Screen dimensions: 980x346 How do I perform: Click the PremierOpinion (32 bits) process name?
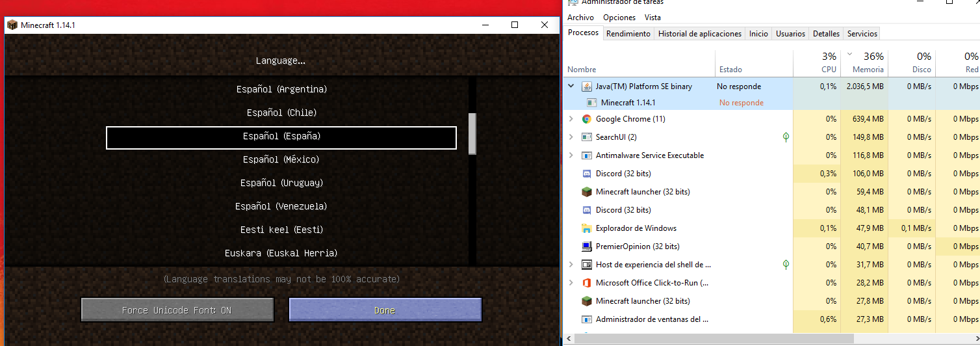coord(638,246)
